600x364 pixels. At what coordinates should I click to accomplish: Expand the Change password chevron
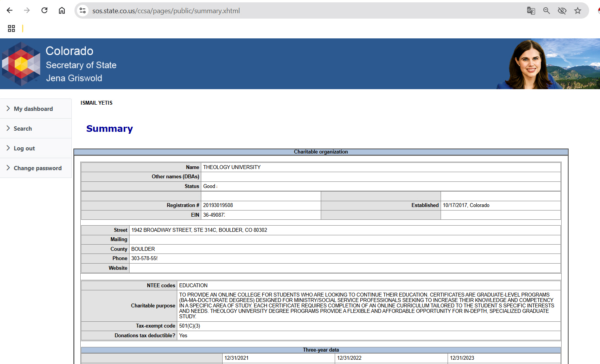coord(8,168)
